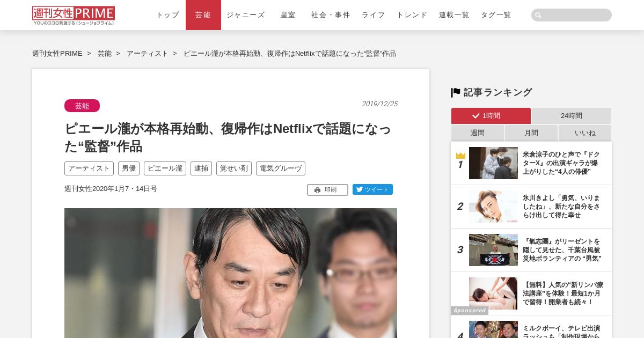Open the トレンド section
This screenshot has width=644, height=338.
point(412,15)
